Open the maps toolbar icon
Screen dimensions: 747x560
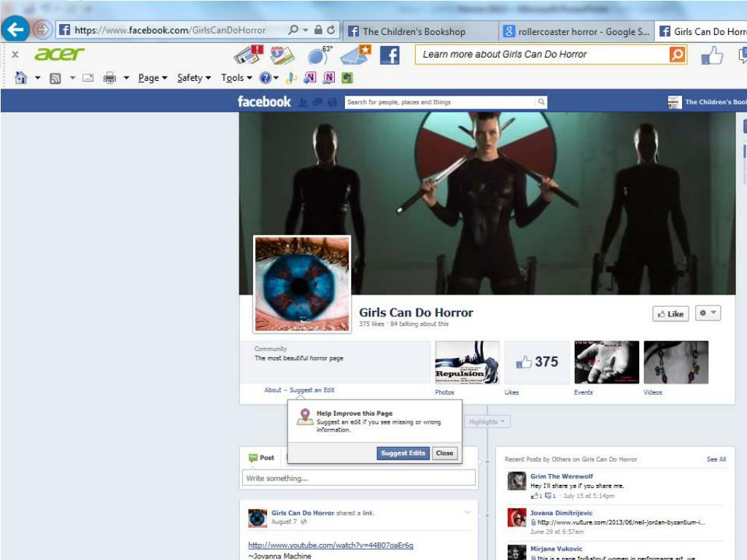pyautogui.click(x=282, y=55)
